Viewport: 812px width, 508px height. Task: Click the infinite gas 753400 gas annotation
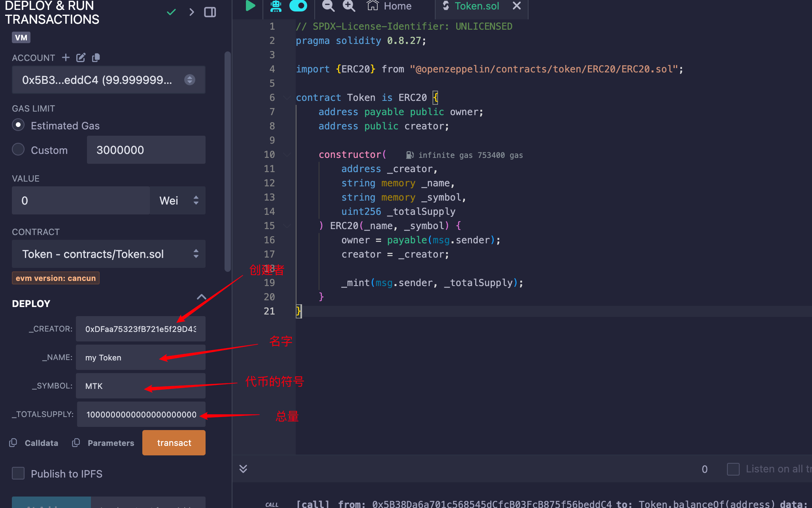[470, 155]
